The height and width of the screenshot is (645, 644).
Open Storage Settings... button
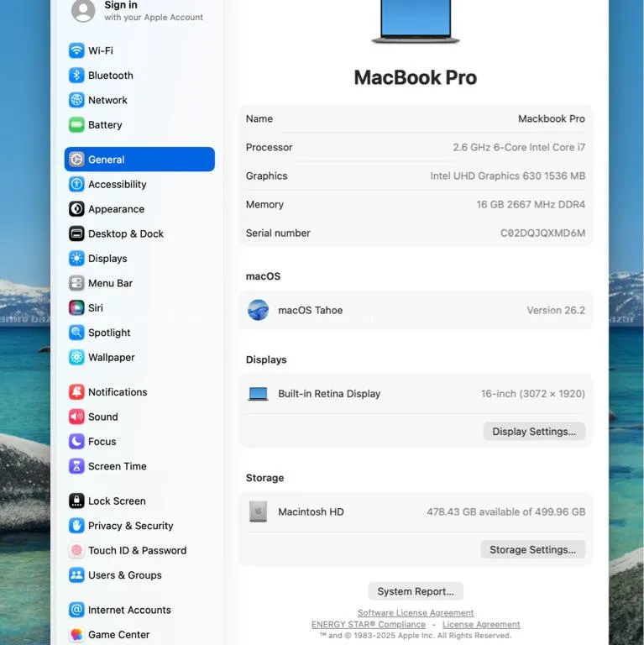533,549
